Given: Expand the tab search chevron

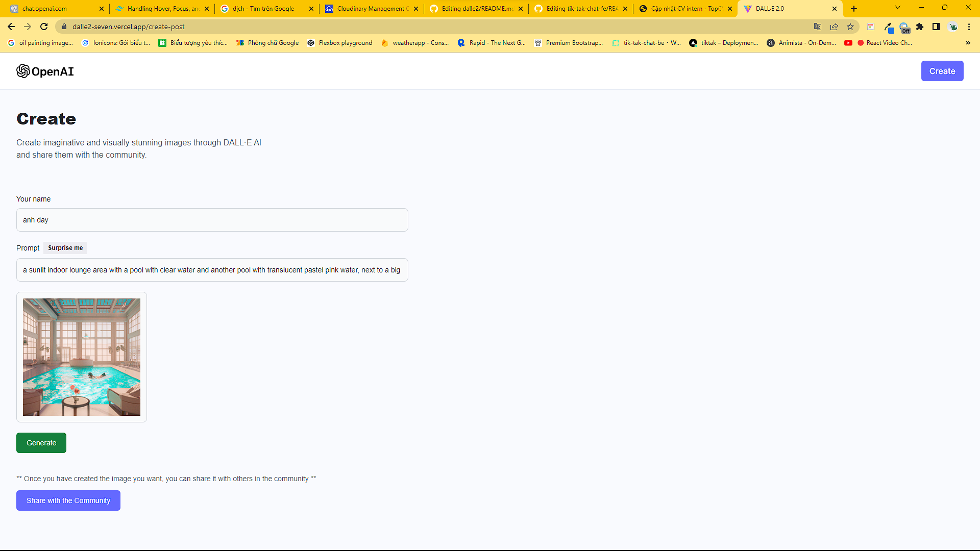Looking at the screenshot, I should [898, 8].
